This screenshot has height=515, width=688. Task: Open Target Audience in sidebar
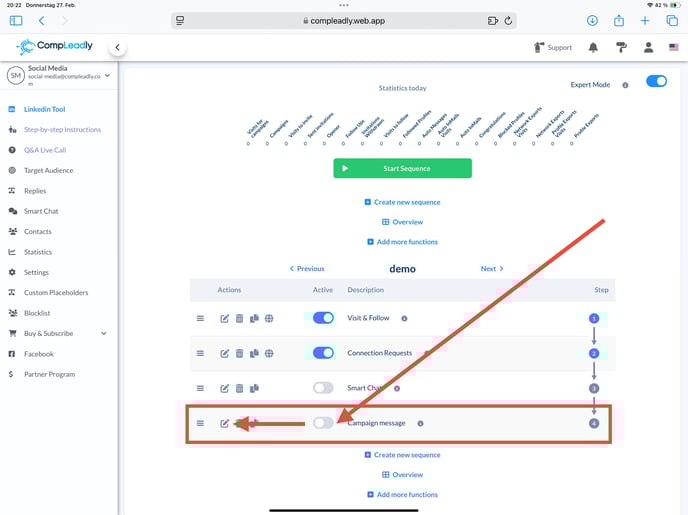pyautogui.click(x=48, y=170)
